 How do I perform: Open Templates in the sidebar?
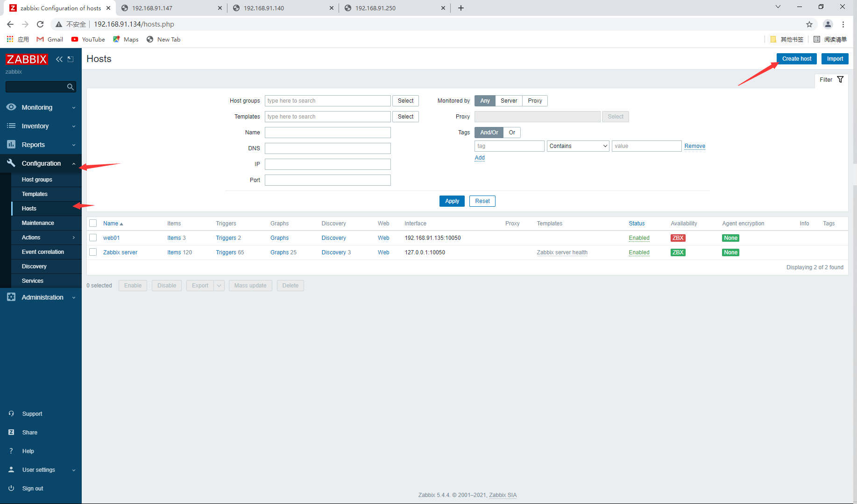click(x=35, y=194)
